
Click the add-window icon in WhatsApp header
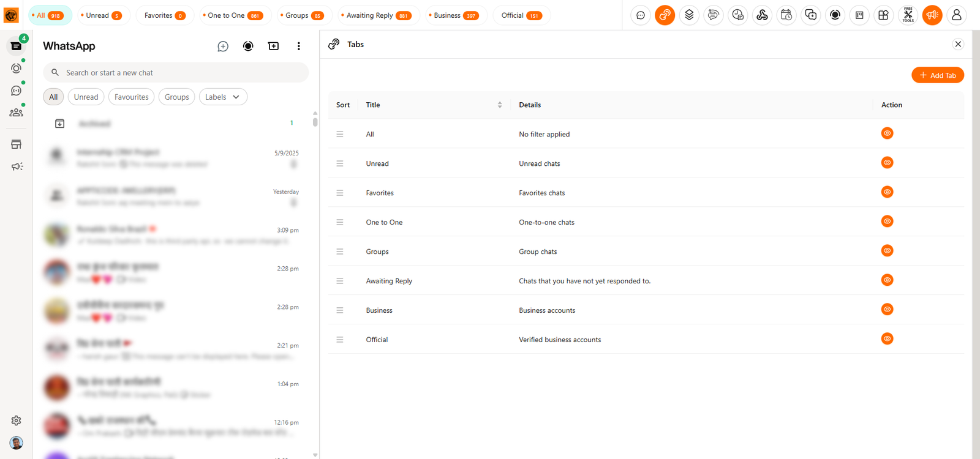point(274,47)
